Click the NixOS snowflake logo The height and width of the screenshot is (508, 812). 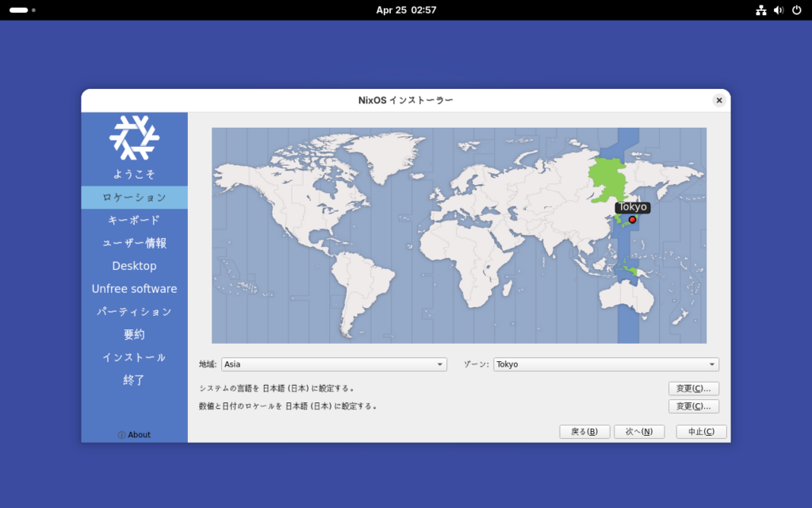134,137
